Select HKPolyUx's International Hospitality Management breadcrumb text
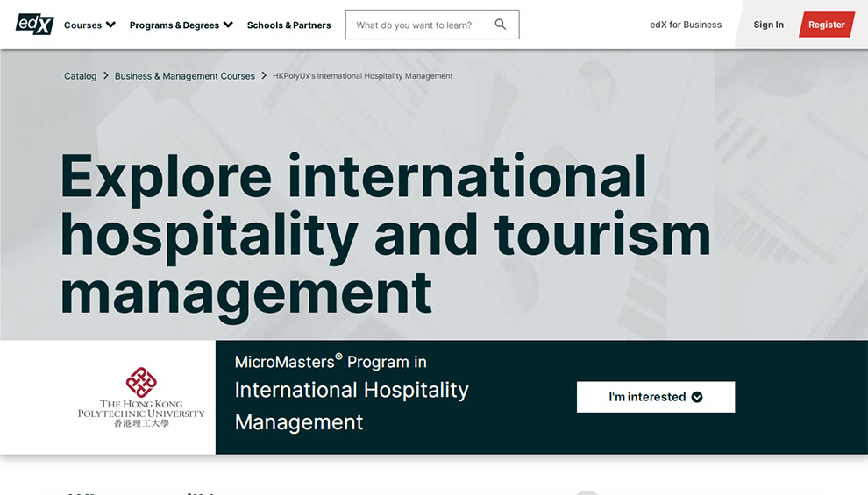This screenshot has height=495, width=868. (363, 75)
